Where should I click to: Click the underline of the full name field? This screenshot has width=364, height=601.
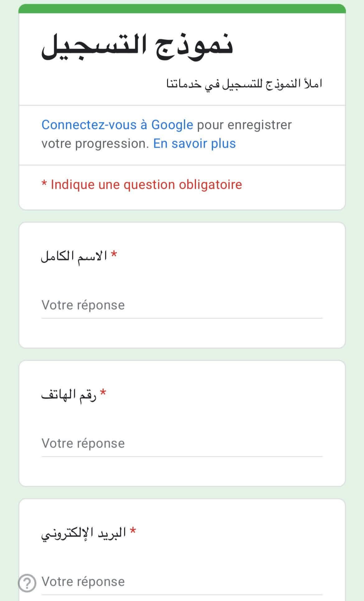click(182, 318)
